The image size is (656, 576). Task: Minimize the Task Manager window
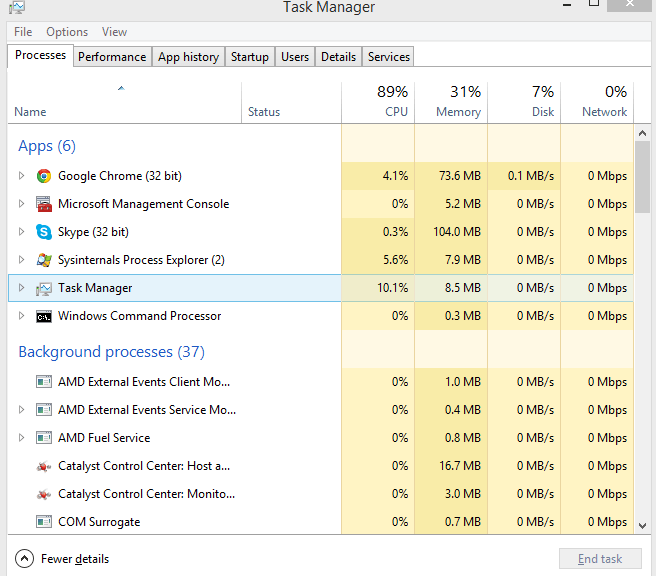tap(567, 5)
